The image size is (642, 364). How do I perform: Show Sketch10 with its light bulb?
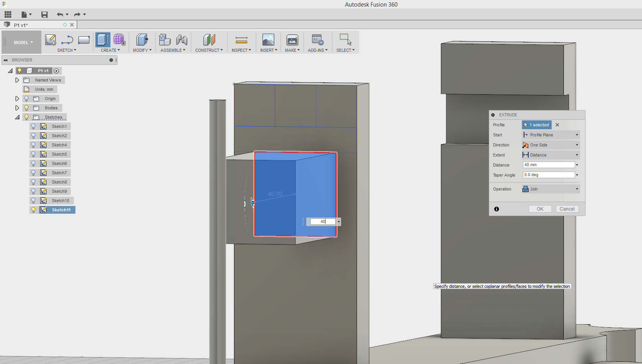[33, 201]
